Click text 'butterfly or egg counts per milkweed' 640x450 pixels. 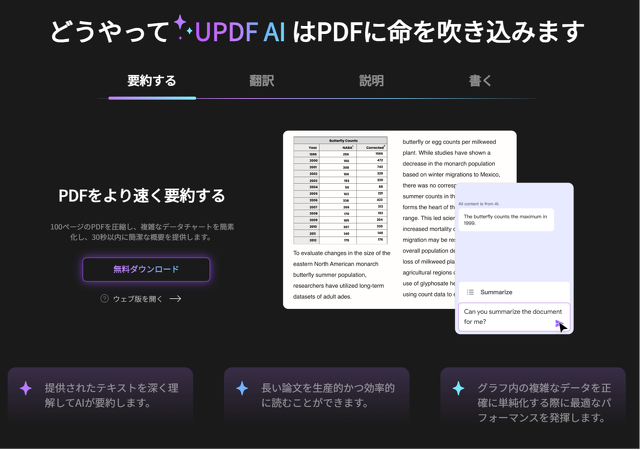point(449,142)
